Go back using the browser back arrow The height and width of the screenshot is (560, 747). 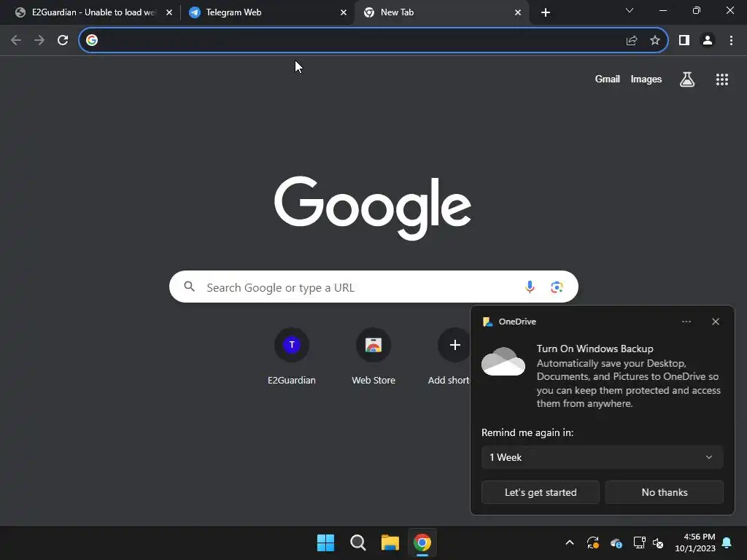(x=16, y=40)
